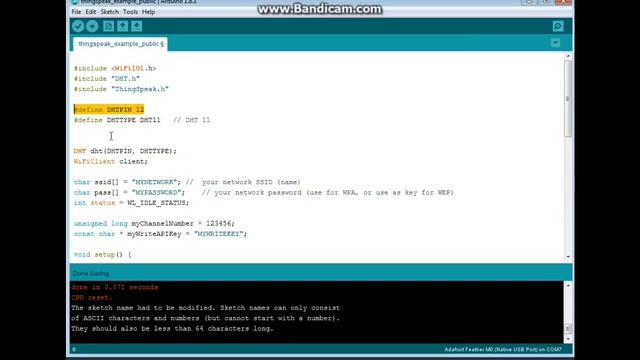Click the #define DHTTYPE DHT11 line

coord(142,120)
